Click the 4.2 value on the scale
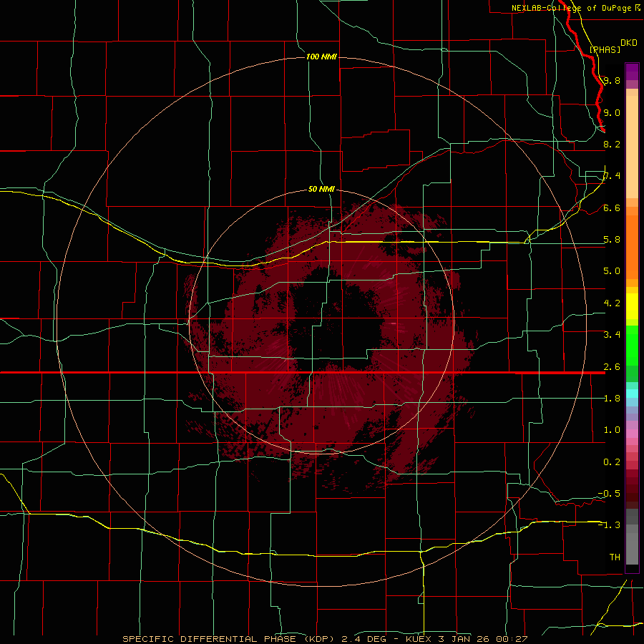 612,303
